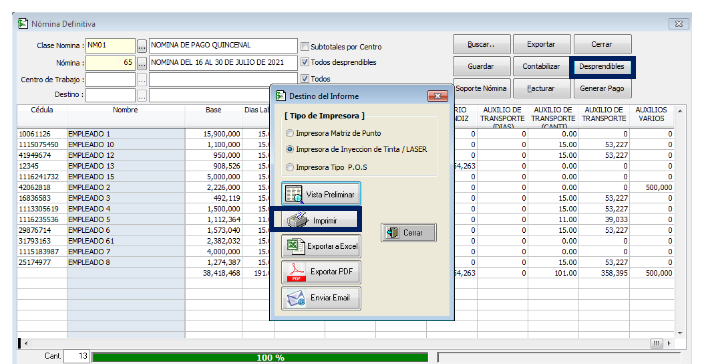The image size is (705, 364).
Task: Select Impresora de Inyeccion de Tinta / LASER
Action: [290, 149]
